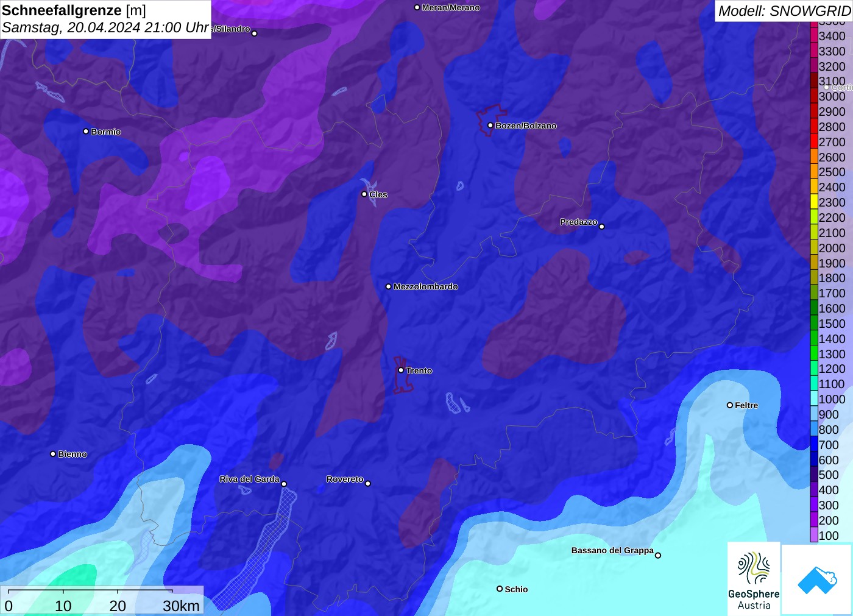The image size is (853, 616).
Task: Click the Bienno location dot
Action: coord(53,453)
